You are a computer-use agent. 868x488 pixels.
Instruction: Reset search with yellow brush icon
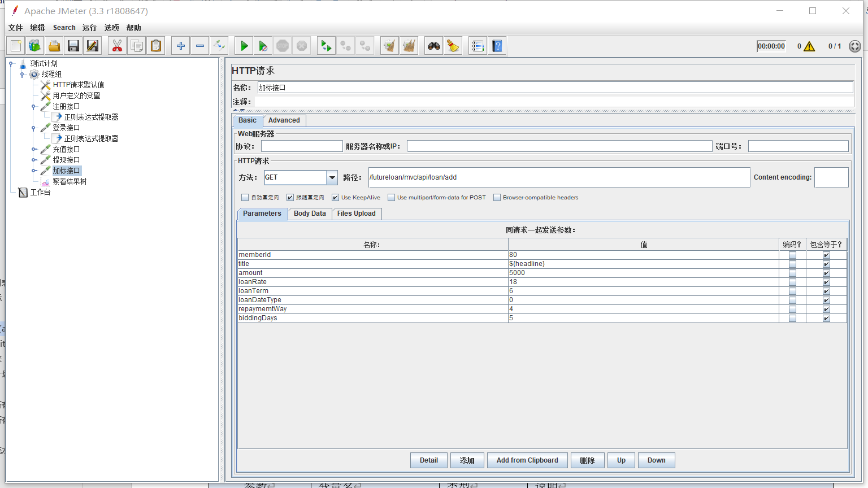point(453,46)
